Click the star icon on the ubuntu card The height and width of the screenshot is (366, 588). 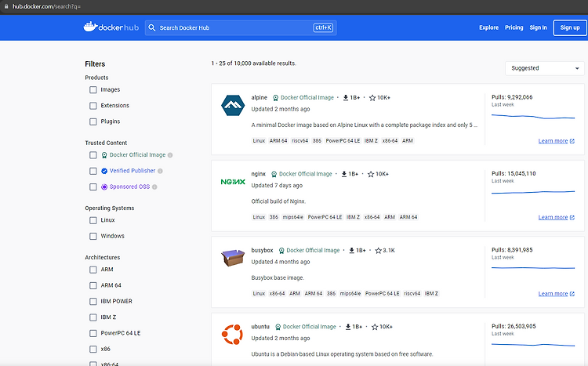coord(375,327)
